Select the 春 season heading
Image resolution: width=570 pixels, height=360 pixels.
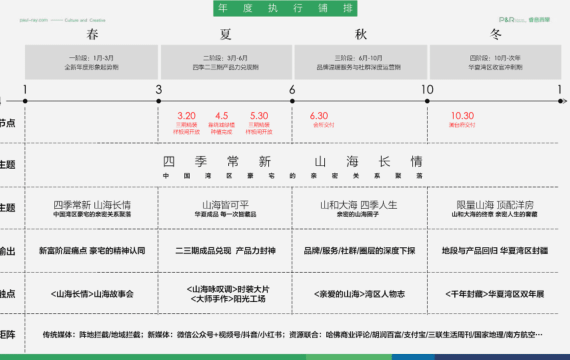coord(92,34)
